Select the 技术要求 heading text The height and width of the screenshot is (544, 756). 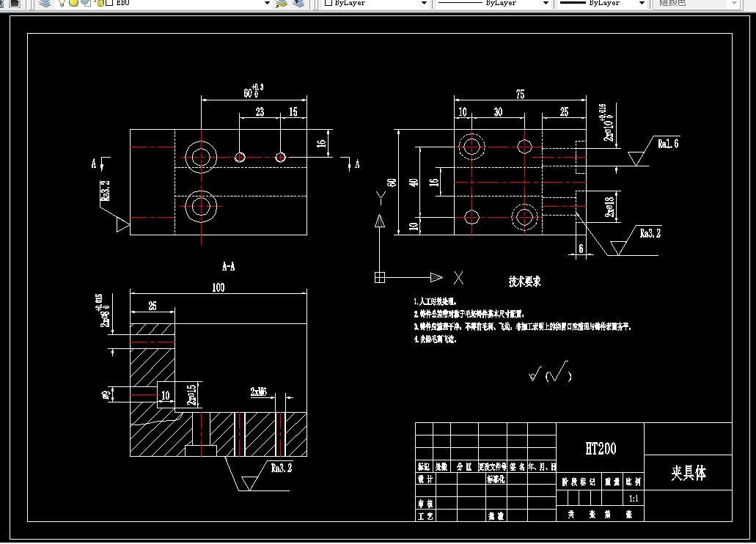point(525,282)
